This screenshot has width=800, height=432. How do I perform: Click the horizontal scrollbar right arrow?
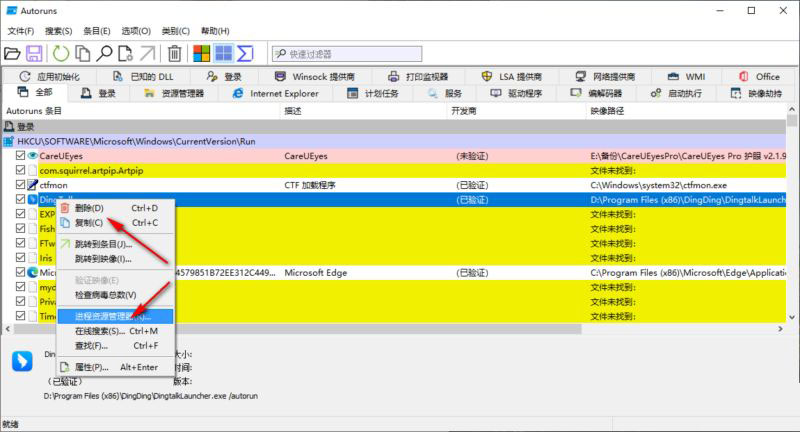780,329
